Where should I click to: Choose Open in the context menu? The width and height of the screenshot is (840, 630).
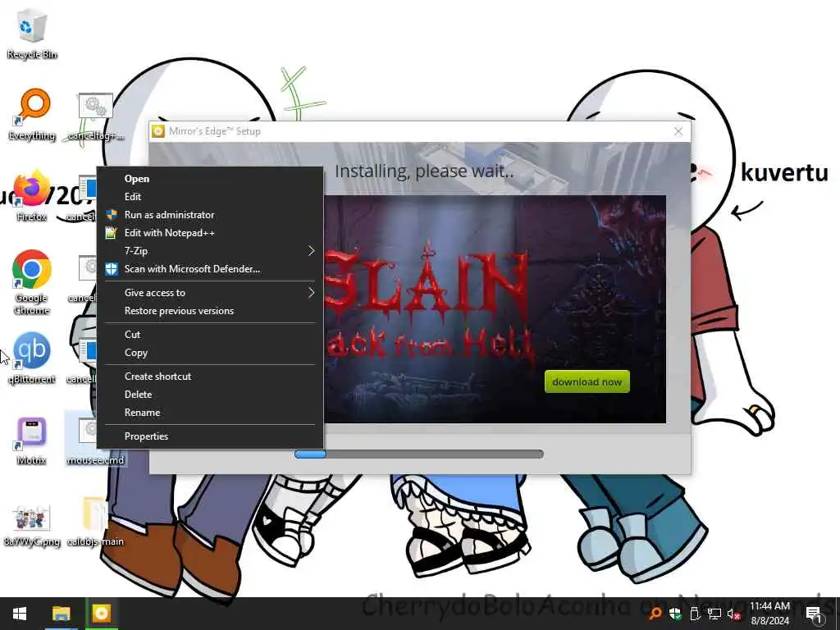(210, 178)
